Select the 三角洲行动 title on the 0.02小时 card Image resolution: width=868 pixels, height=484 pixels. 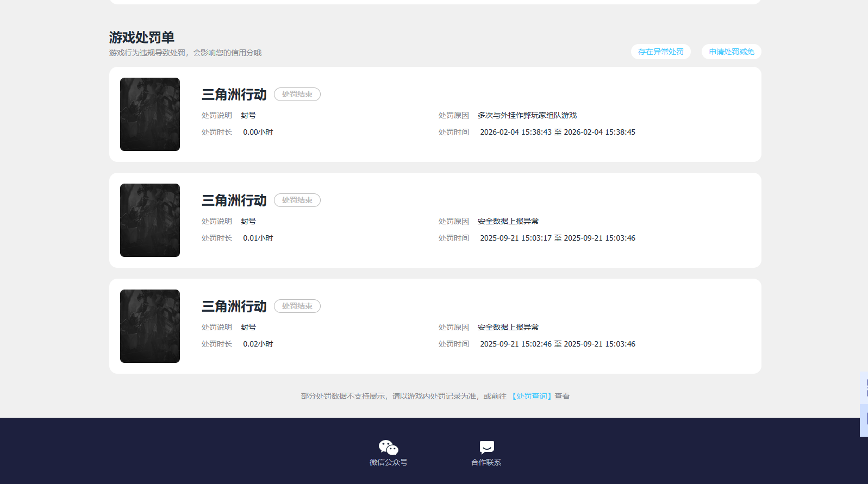[x=234, y=306]
